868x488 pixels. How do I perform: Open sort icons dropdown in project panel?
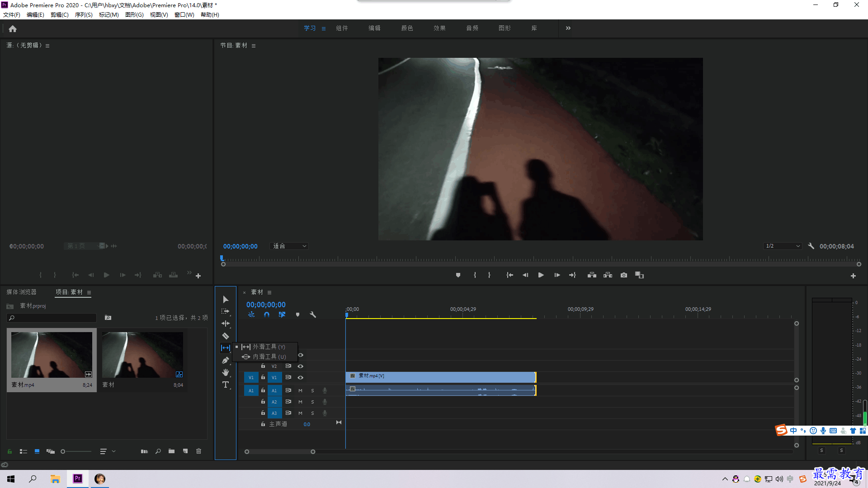108,451
